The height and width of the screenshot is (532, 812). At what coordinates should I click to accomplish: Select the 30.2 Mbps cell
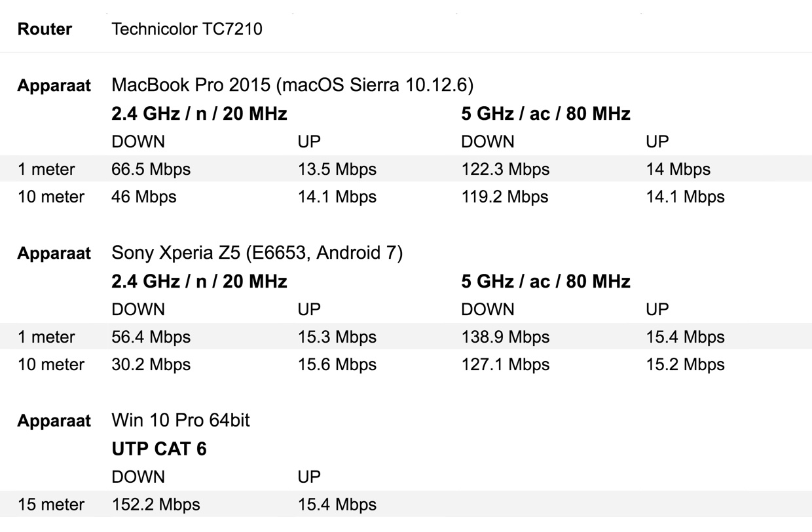tap(151, 364)
